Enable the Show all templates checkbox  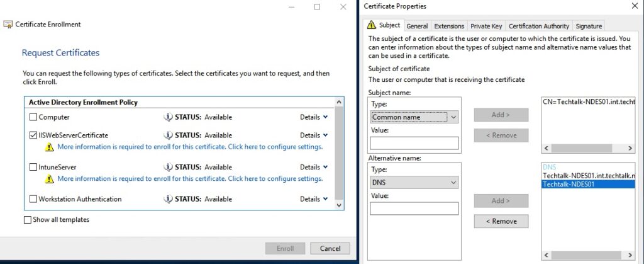(28, 220)
